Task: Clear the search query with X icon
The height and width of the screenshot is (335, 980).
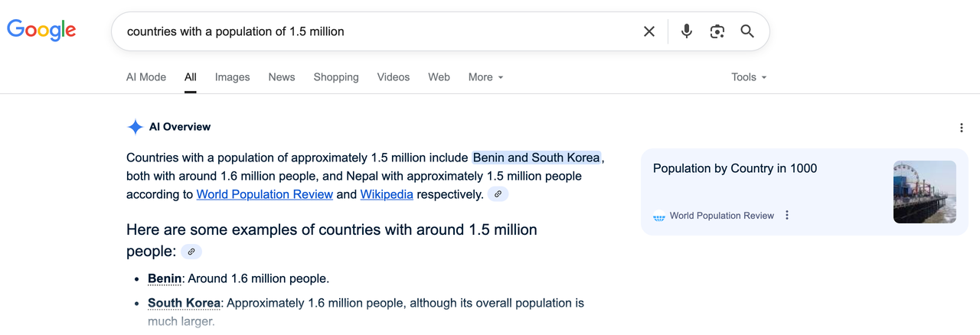Action: point(649,31)
